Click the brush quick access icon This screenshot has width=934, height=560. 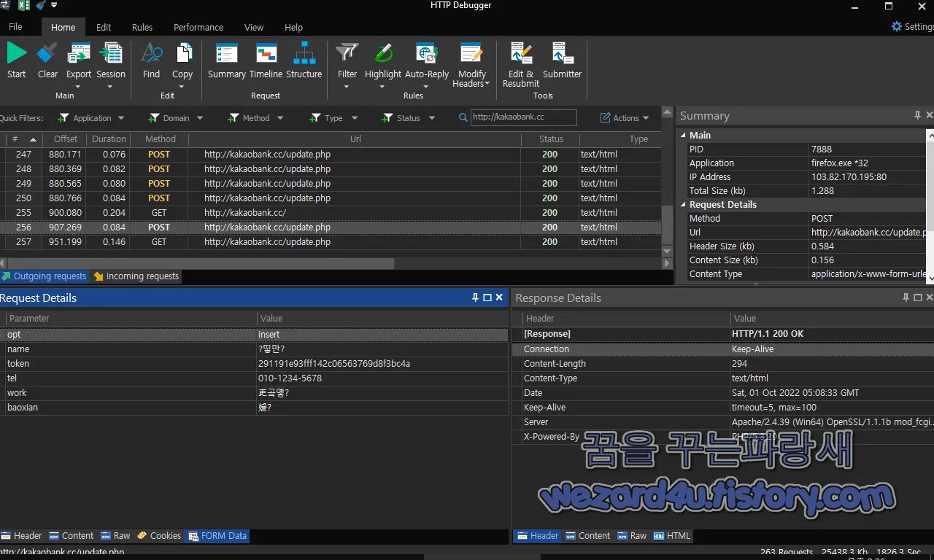tap(40, 6)
